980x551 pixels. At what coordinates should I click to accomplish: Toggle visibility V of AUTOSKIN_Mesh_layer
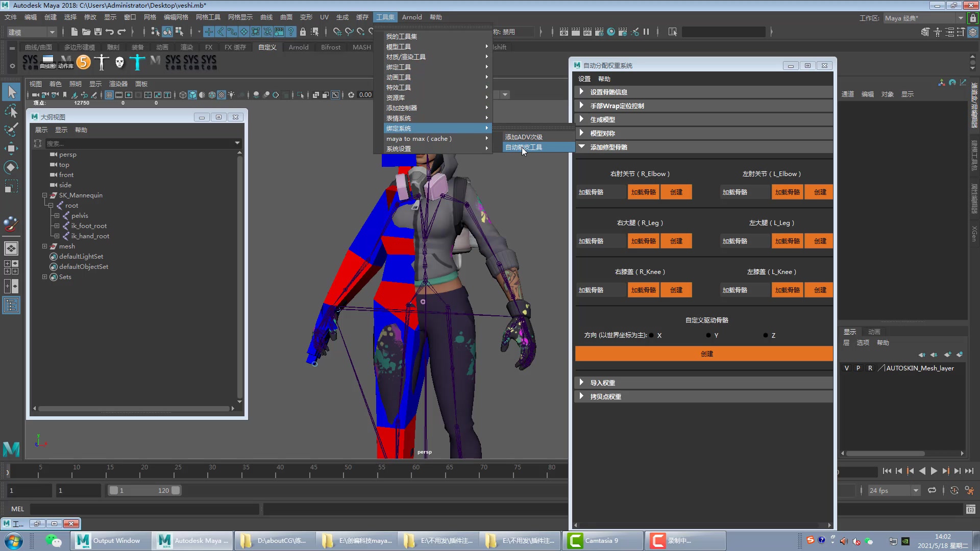847,368
